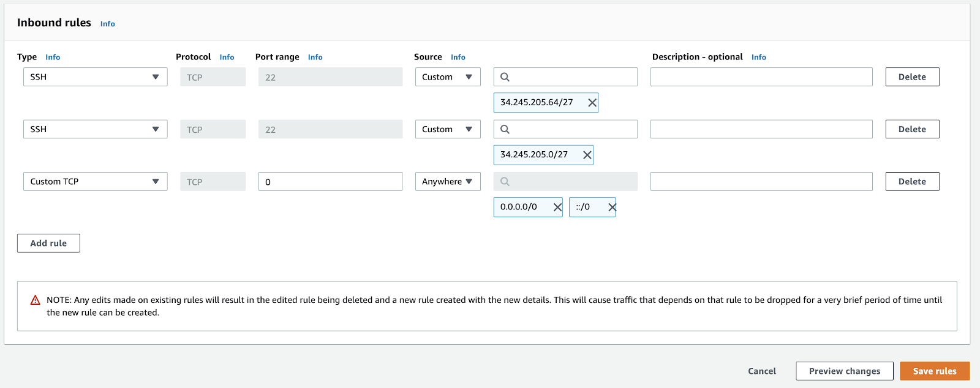This screenshot has height=388, width=980.
Task: Open Info link next to Inbound rules
Action: tap(108, 24)
